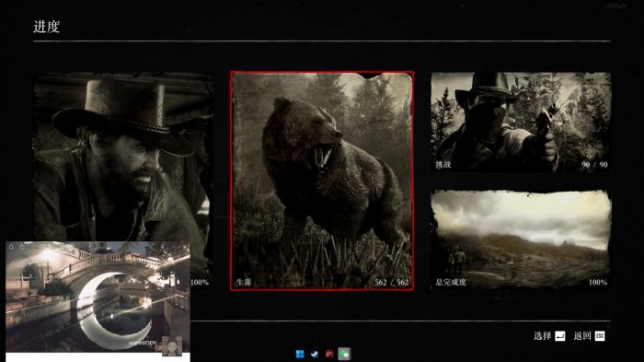Viewport: 644px width, 362px height.
Task: Open the 挑战 challenges card
Action: coord(521,123)
